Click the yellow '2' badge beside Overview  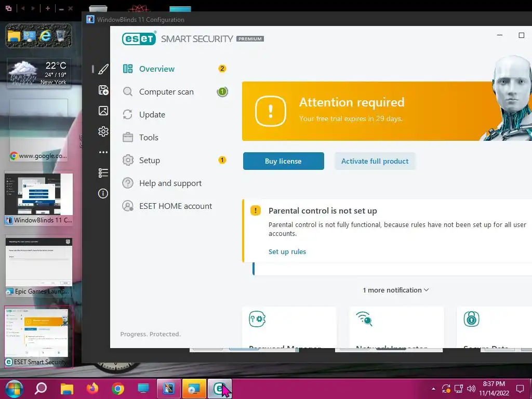point(222,69)
